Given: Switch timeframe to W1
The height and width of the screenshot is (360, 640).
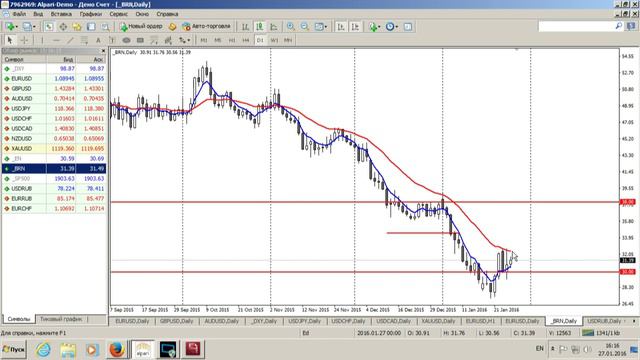Looking at the screenshot, I should [x=274, y=40].
